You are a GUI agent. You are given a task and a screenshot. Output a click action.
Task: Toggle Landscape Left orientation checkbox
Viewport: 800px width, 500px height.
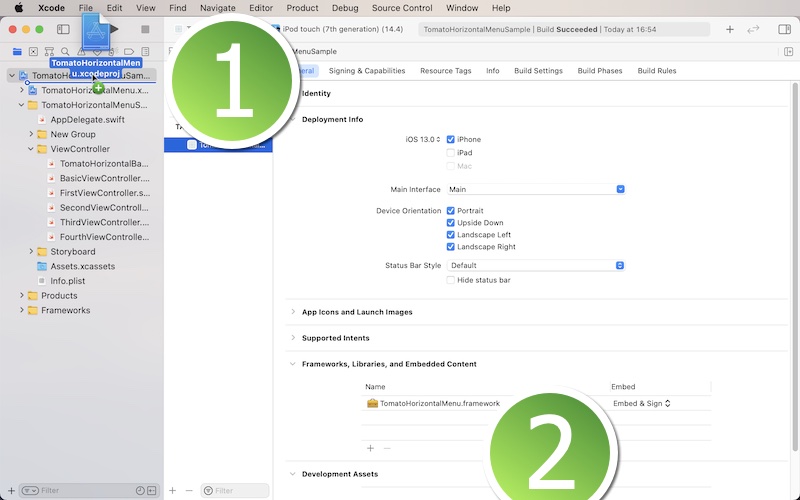tap(451, 235)
